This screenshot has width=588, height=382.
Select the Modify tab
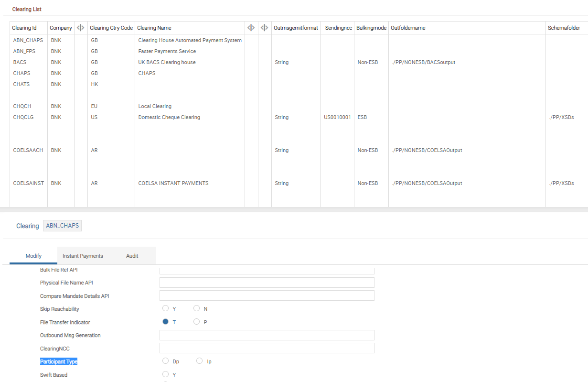tap(33, 256)
